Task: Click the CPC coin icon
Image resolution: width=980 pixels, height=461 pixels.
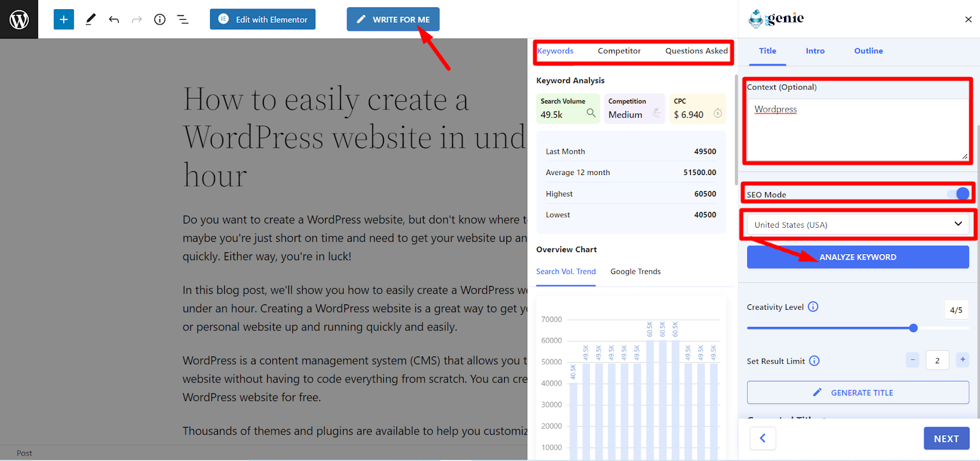Action: coord(718,113)
